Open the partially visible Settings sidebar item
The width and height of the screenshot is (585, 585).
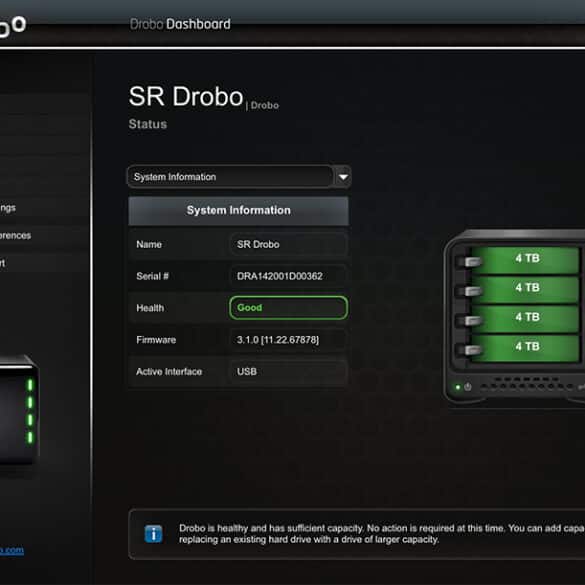(x=8, y=208)
